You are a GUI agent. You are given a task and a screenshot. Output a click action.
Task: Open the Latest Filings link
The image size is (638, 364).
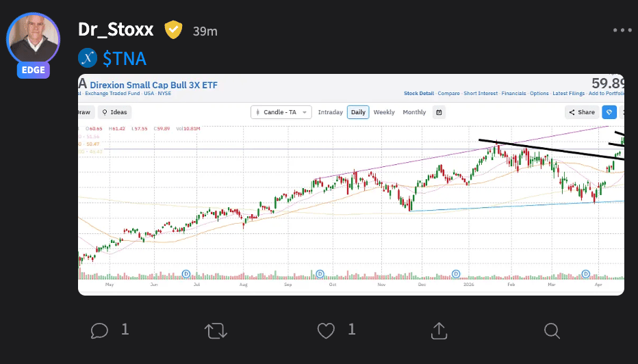coord(568,94)
